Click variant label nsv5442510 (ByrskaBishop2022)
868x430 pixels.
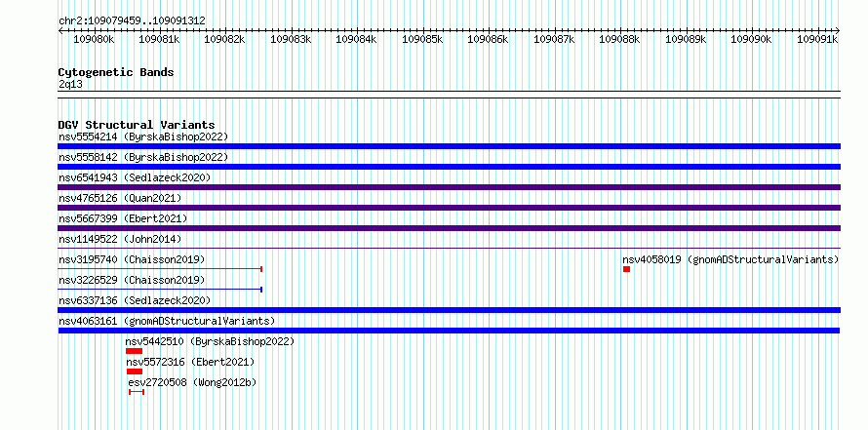pyautogui.click(x=211, y=341)
